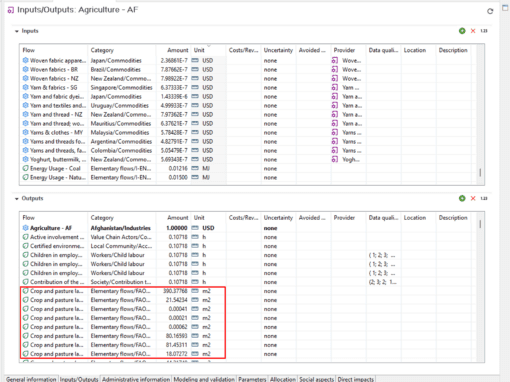Select the Woven fabrics - BR input row
Screen dimensions: 510x382
pyautogui.click(x=248, y=69)
